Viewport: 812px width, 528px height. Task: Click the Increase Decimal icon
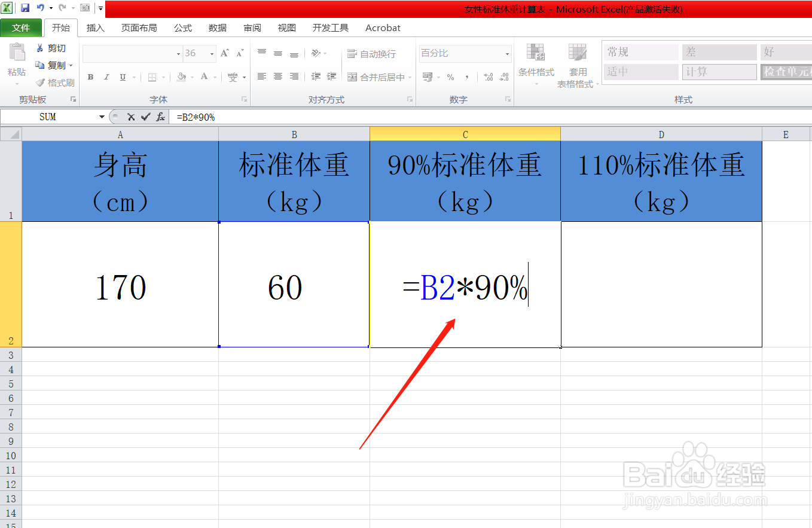[x=489, y=77]
